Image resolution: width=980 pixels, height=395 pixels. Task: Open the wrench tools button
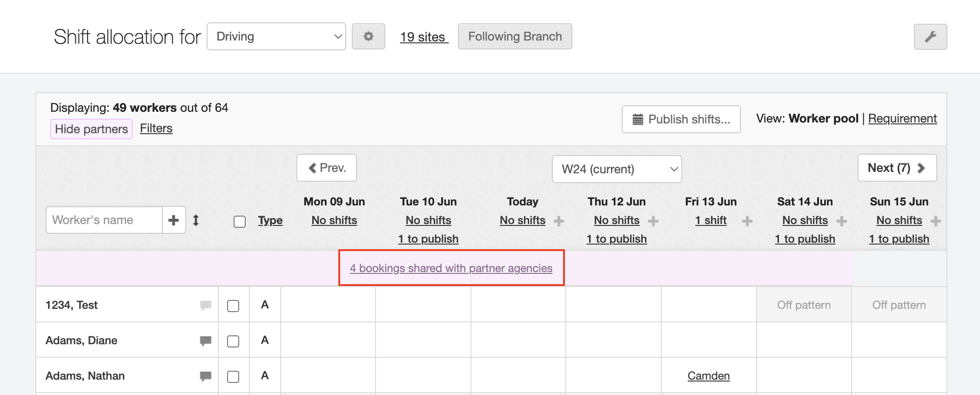tap(930, 37)
